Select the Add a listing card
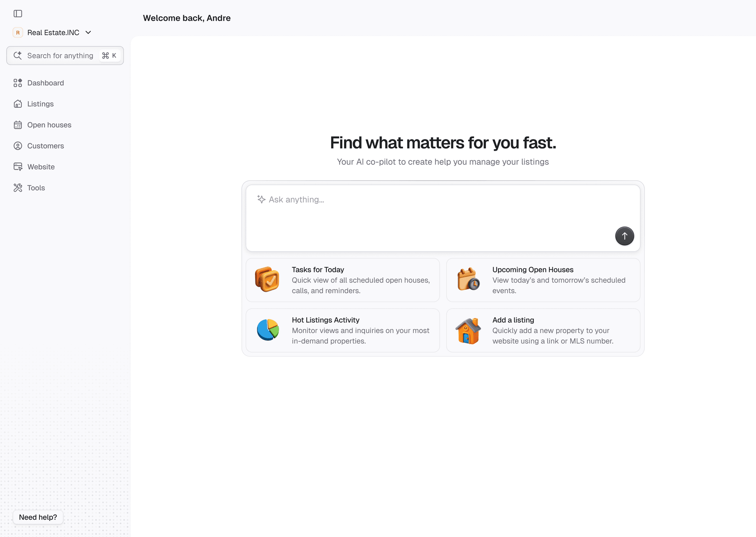Viewport: 756px width, 537px height. (x=543, y=330)
